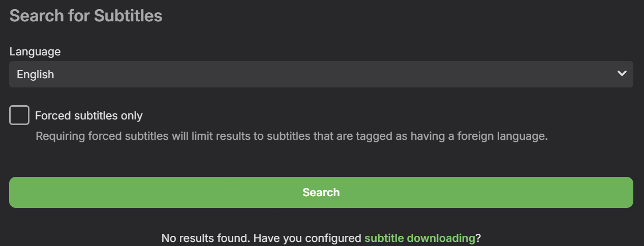Click the 'Search for Subtitles' heading
644x246 pixels.
pos(86,16)
